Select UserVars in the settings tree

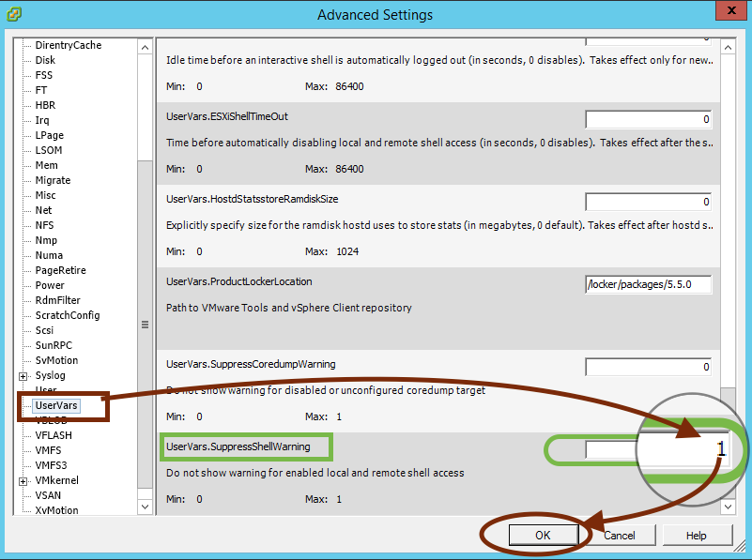pos(56,405)
